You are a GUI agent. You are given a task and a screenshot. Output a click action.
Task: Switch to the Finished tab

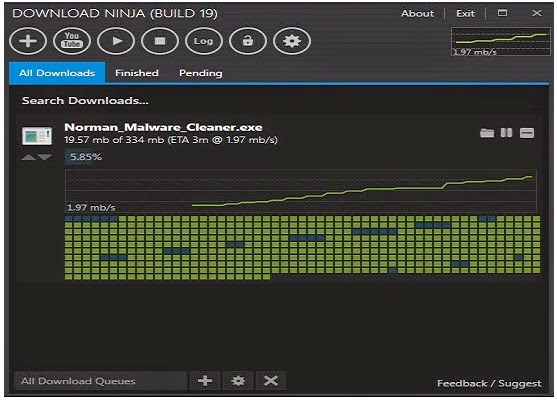pos(137,73)
